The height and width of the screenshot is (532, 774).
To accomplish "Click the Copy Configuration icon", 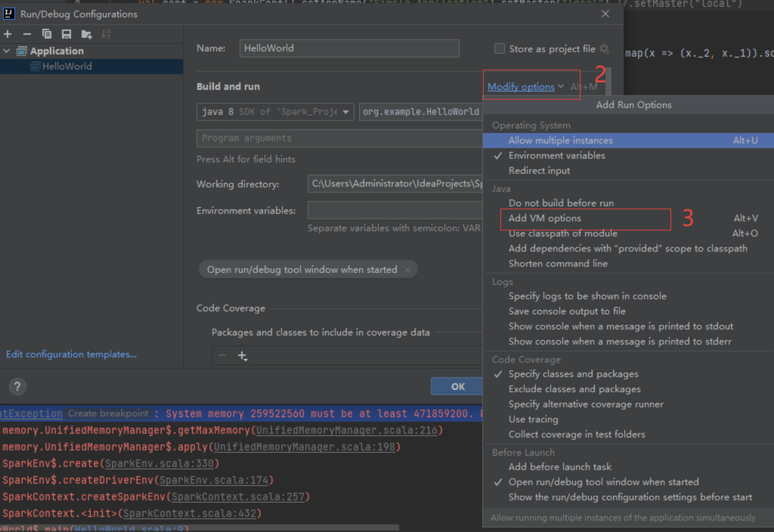I will [47, 34].
